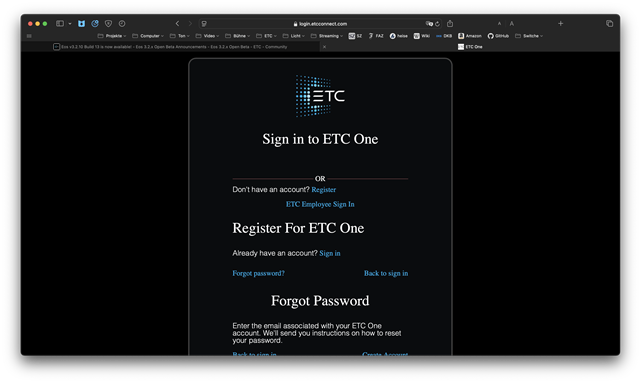
Task: Open the Amazon bookmark
Action: pyautogui.click(x=470, y=36)
